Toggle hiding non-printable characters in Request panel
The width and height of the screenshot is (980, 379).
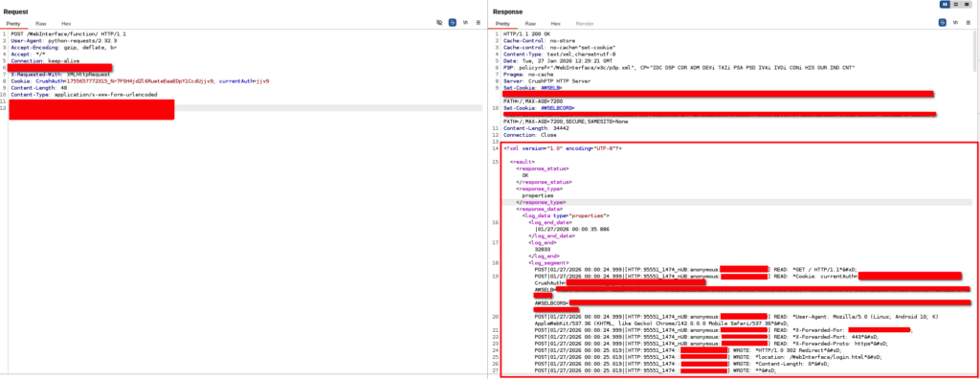pos(439,23)
